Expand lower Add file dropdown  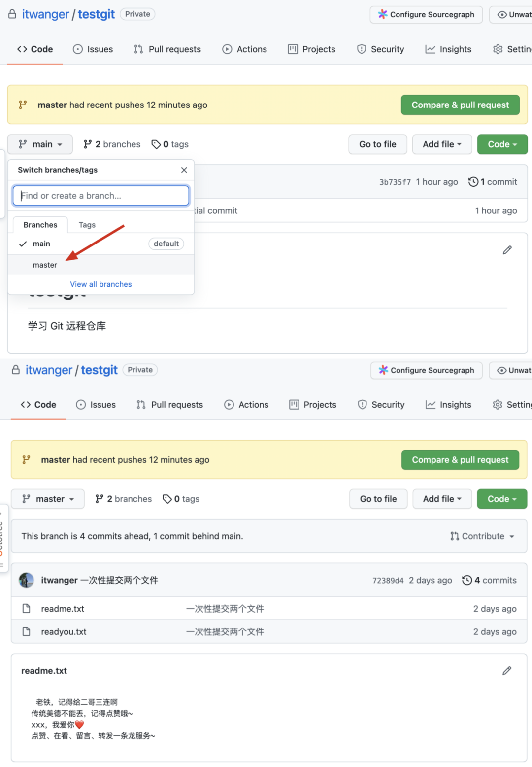click(442, 499)
